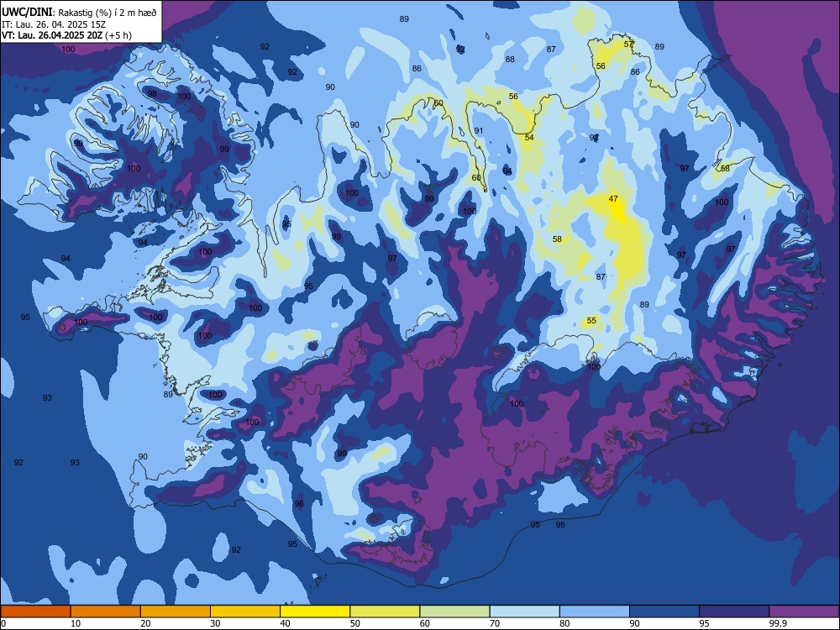Click the 88 humidity value on the map
The width and height of the screenshot is (840, 630).
tap(510, 60)
